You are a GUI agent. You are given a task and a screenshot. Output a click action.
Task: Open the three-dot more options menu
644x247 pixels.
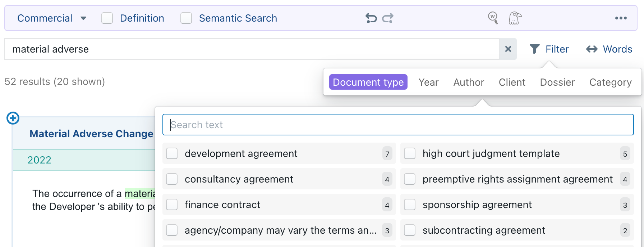(621, 18)
